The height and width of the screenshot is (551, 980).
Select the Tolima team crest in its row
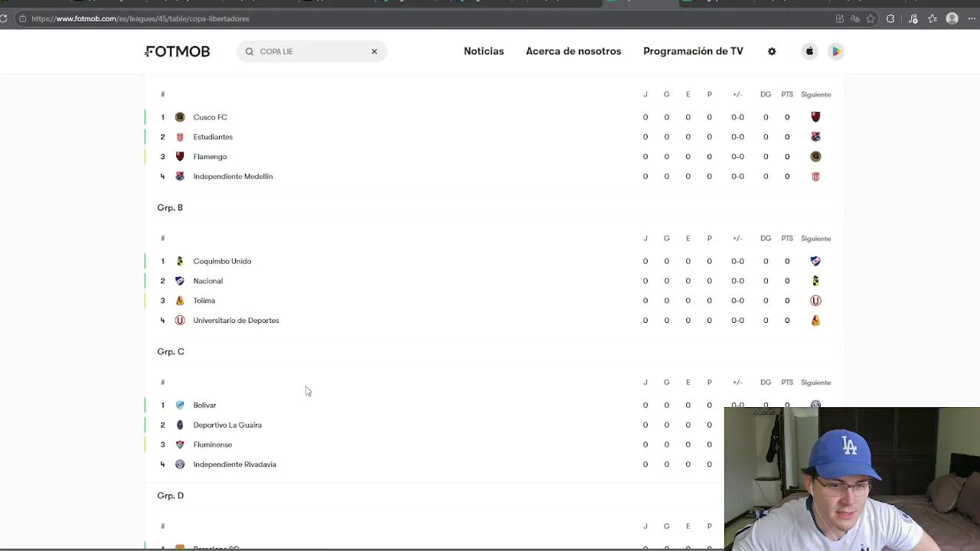tap(180, 301)
